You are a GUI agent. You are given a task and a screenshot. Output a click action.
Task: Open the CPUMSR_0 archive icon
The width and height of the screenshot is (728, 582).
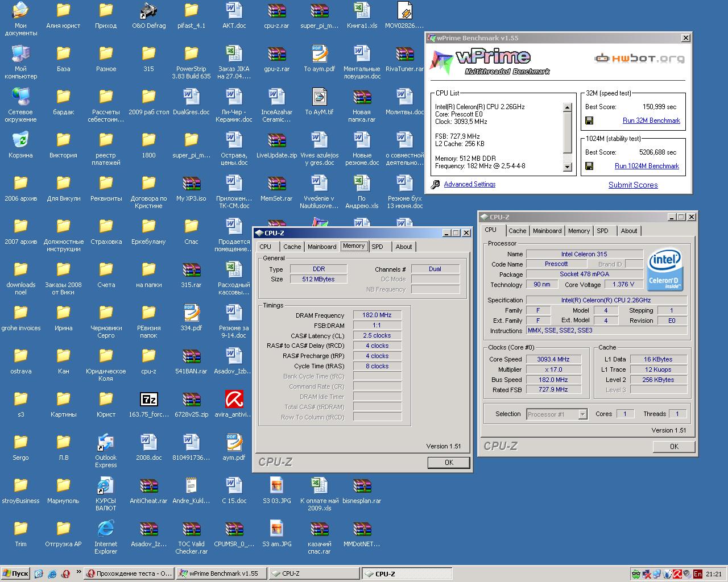[x=234, y=529]
